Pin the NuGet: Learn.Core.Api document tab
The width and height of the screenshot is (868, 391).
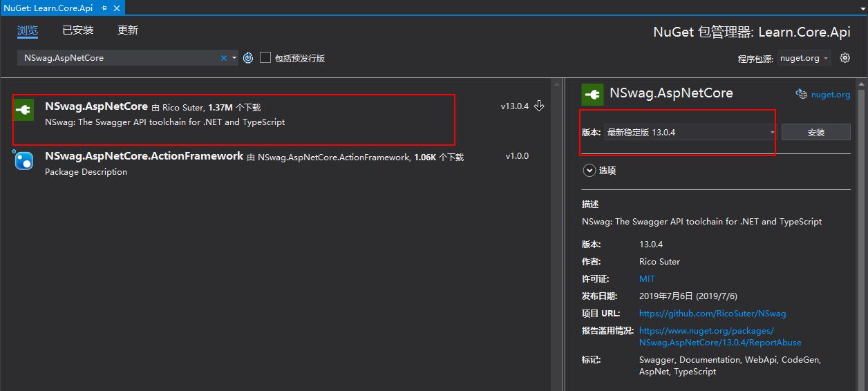pos(104,8)
